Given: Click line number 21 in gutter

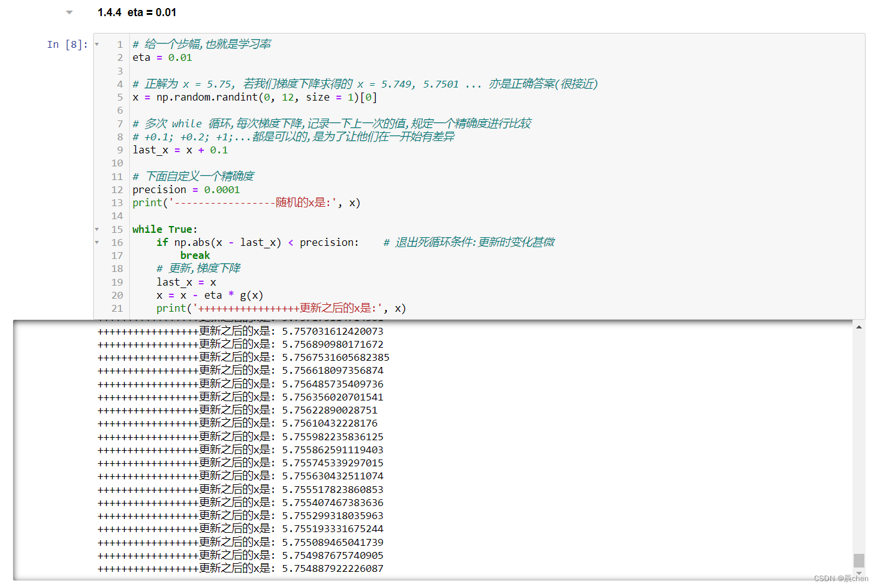Looking at the screenshot, I should [117, 309].
